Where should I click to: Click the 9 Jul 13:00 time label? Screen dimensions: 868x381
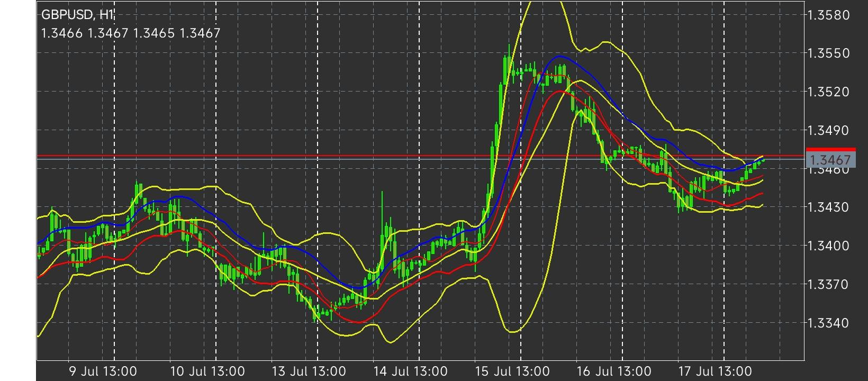[x=103, y=371]
